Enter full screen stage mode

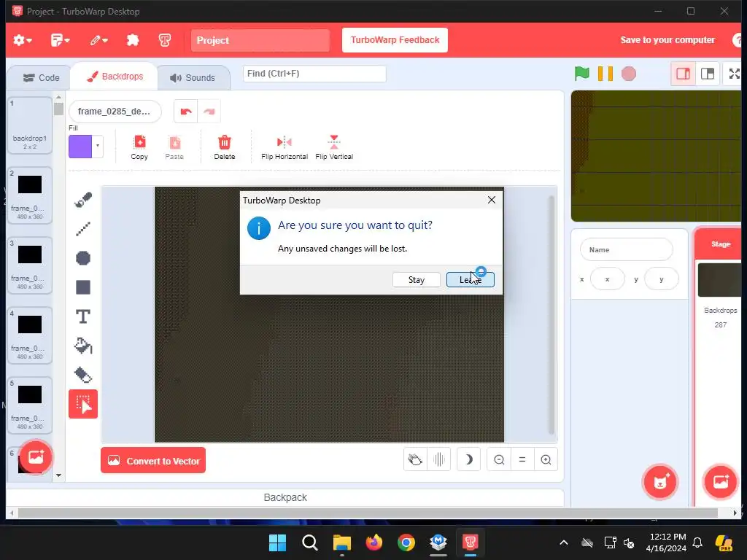tap(734, 74)
